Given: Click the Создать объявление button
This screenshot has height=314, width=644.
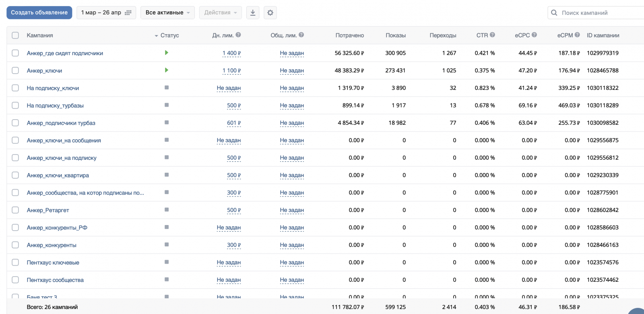Looking at the screenshot, I should 39,12.
